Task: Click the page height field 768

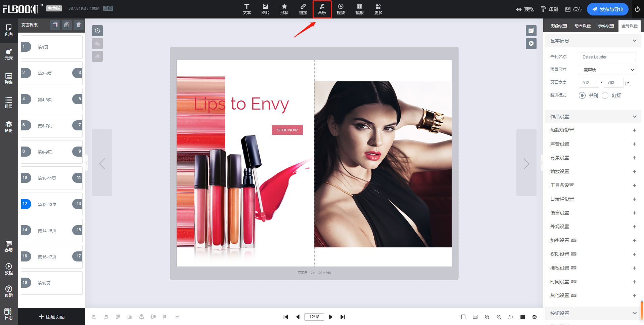Action: [x=614, y=83]
